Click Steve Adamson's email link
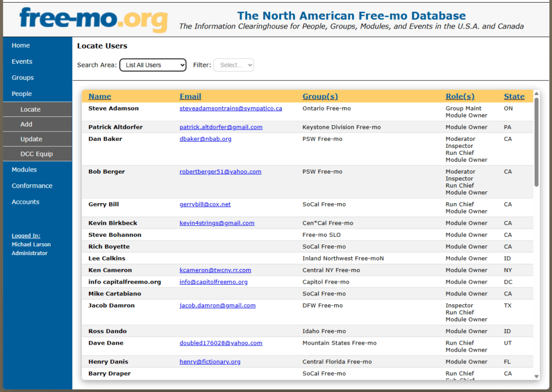Viewport: 552px width, 392px height. (x=231, y=108)
